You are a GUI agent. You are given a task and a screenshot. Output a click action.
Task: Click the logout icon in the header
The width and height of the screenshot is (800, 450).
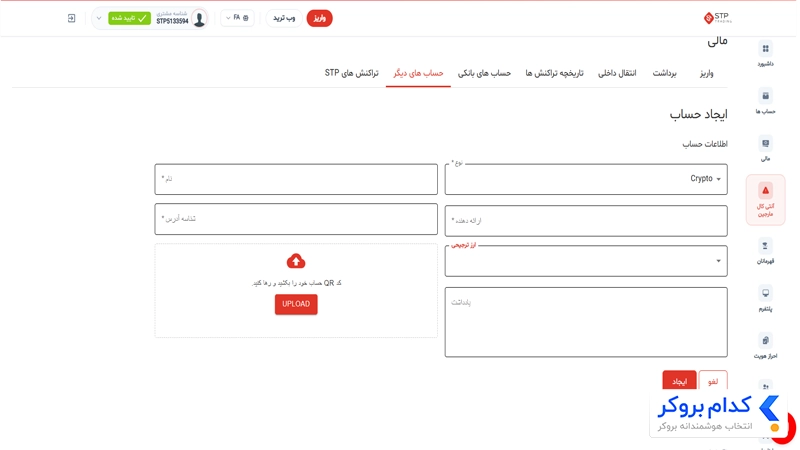coord(71,18)
